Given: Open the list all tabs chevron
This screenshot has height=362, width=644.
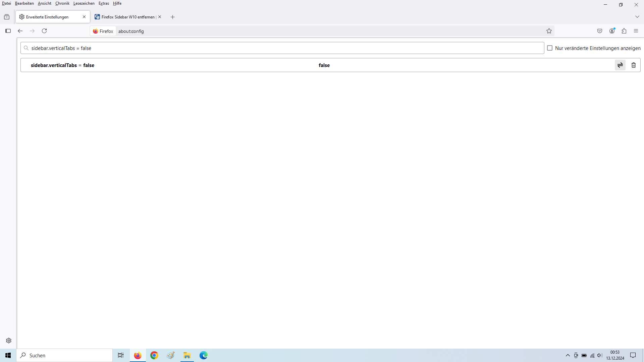Looking at the screenshot, I should pyautogui.click(x=637, y=17).
